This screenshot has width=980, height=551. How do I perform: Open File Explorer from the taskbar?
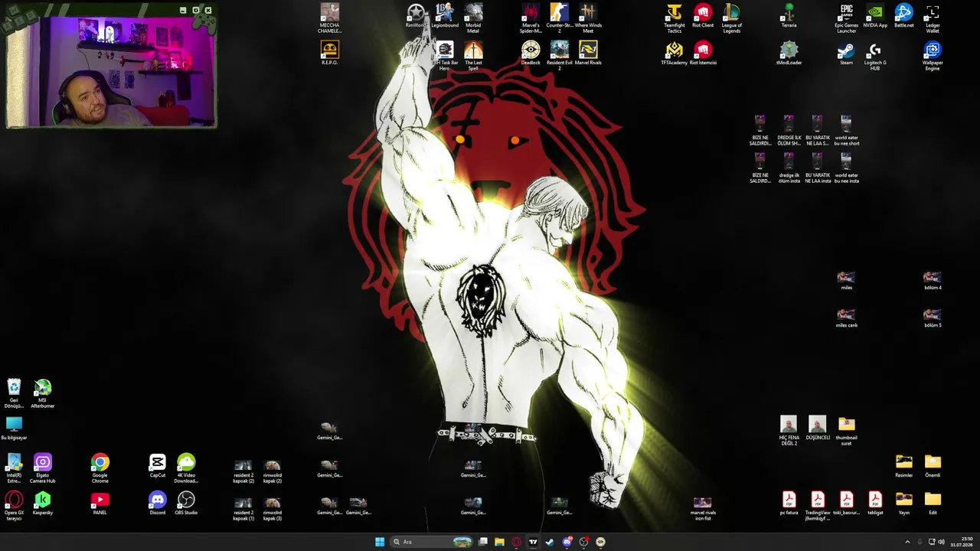[499, 542]
